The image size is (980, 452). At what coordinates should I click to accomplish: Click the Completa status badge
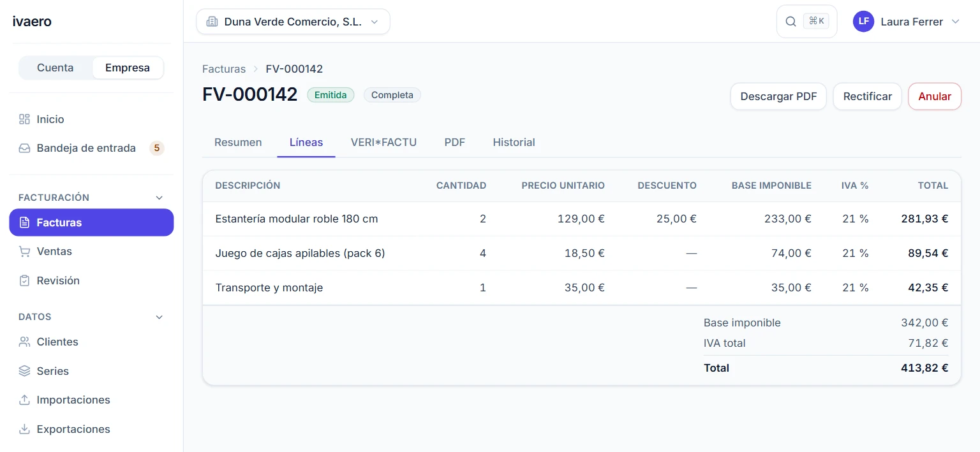point(392,95)
